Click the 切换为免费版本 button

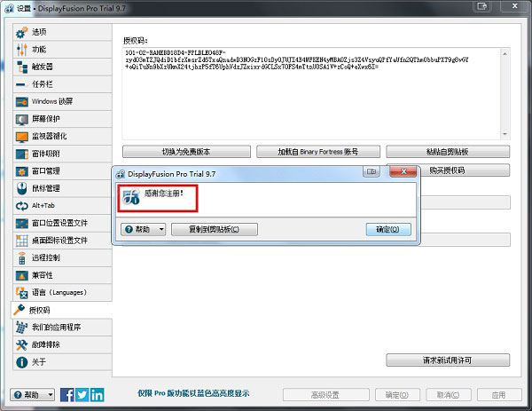click(185, 152)
